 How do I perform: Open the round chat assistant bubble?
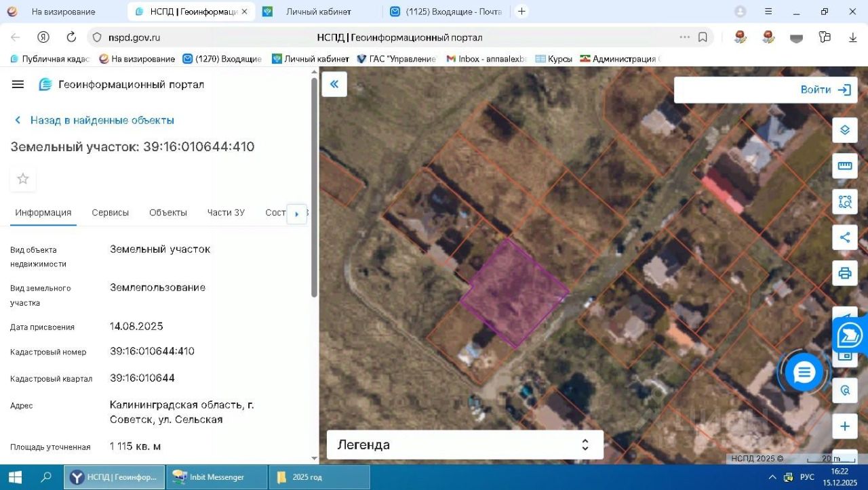pyautogui.click(x=804, y=372)
